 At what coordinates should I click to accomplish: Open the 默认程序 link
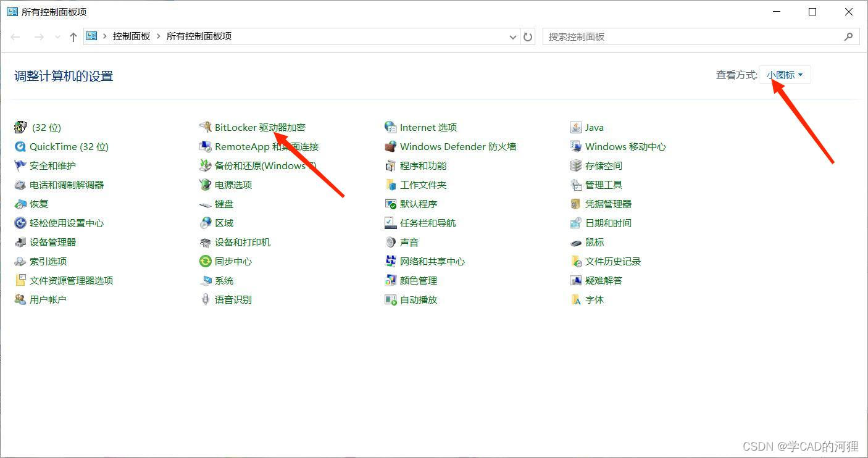(x=419, y=204)
